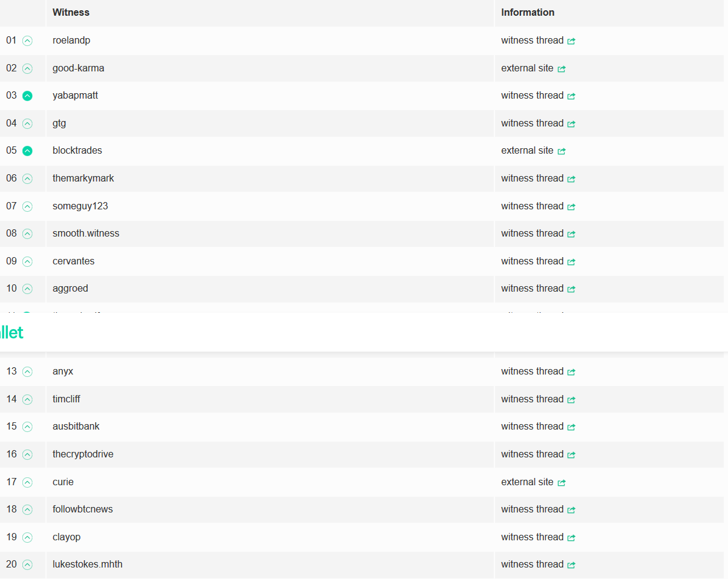Click external link icon in blocktrades row
The width and height of the screenshot is (728, 579).
561,151
